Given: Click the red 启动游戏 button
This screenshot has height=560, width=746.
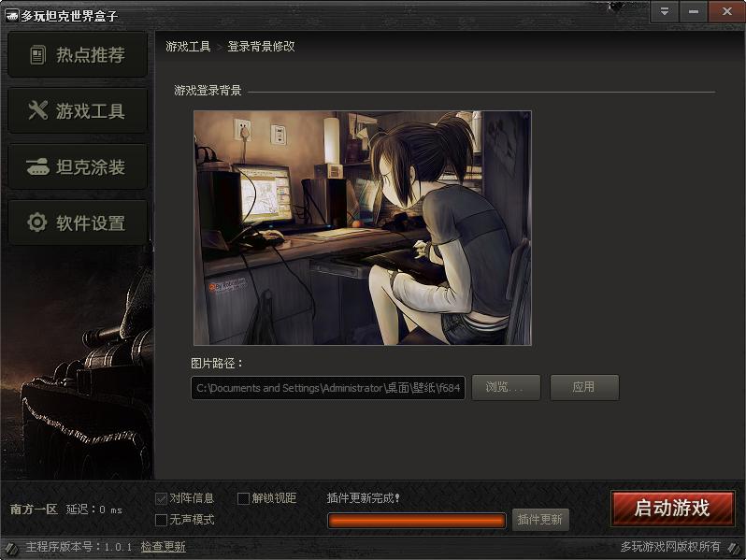Looking at the screenshot, I should coord(672,509).
